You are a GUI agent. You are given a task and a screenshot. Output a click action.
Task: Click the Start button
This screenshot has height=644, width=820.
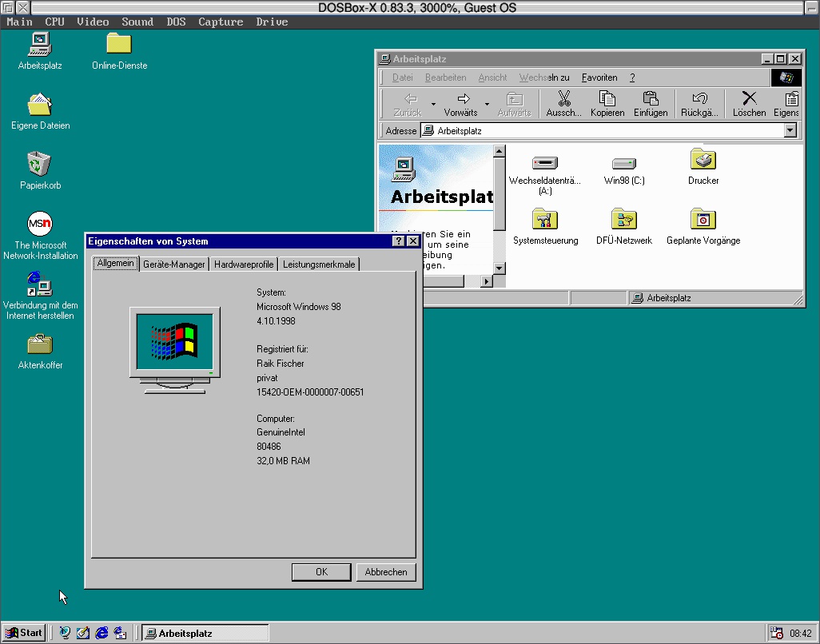(24, 633)
